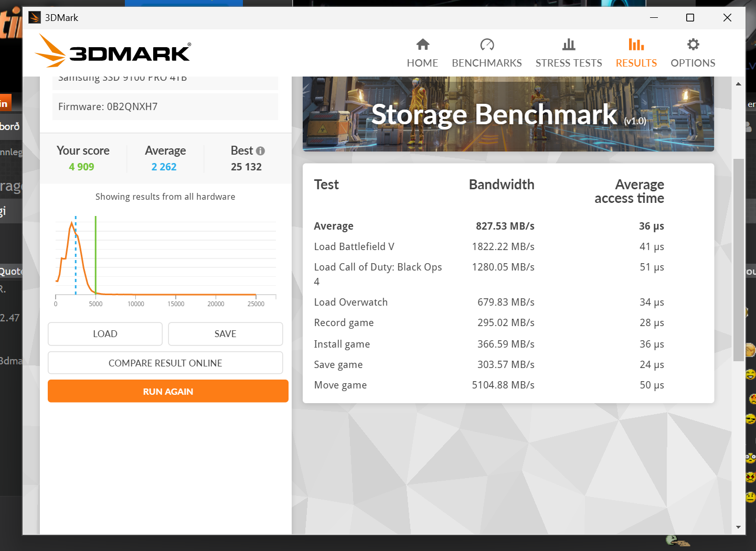Click the Storage Benchmark banner image
756x551 pixels.
click(508, 114)
